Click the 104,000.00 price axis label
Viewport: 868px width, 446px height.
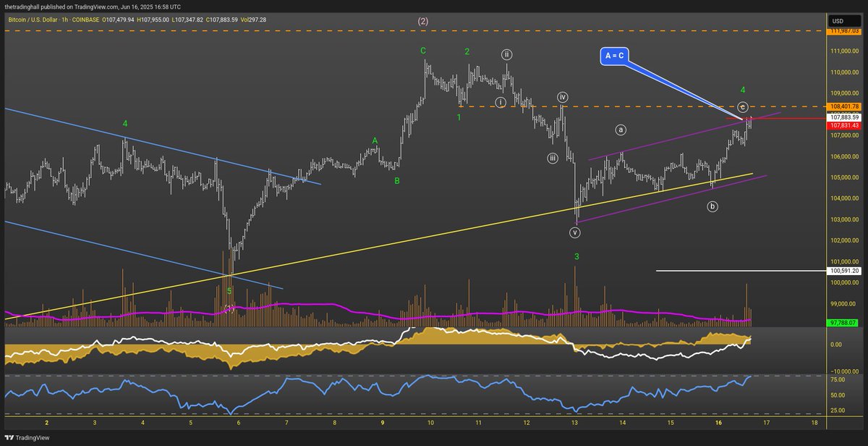coord(844,198)
